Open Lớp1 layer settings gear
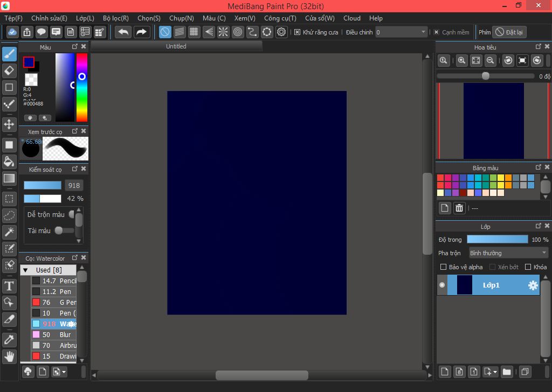 [x=533, y=285]
